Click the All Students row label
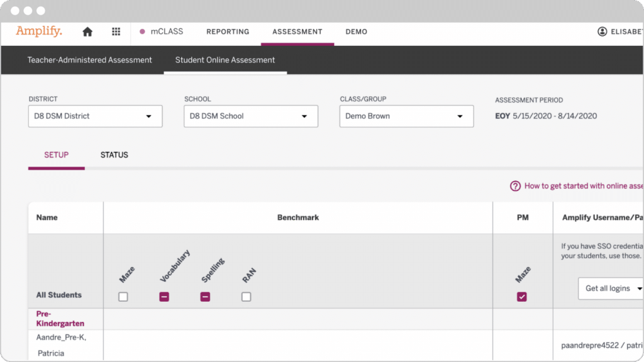Image resolution: width=644 pixels, height=362 pixels. [58, 295]
